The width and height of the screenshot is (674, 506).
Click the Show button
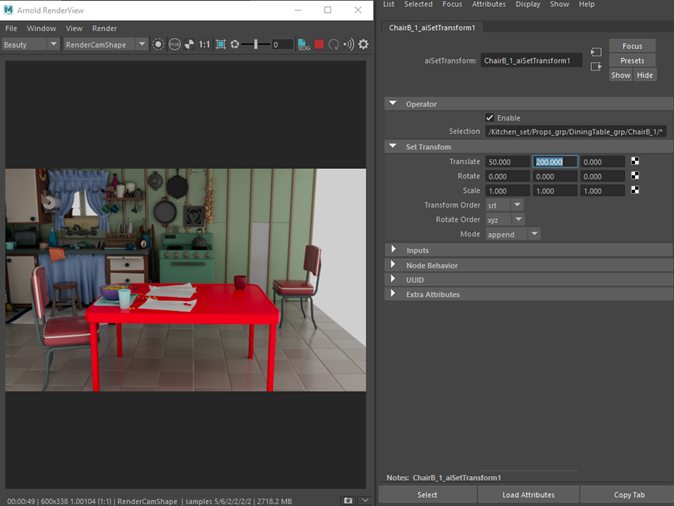621,75
